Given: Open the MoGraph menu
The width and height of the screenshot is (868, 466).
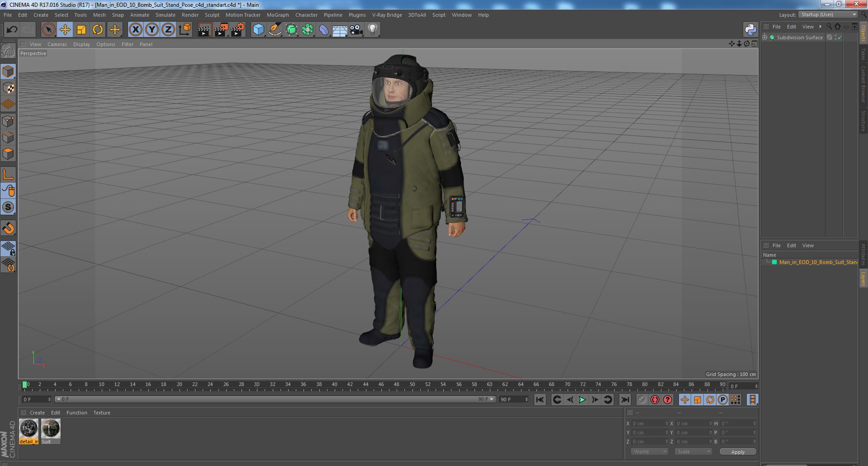Looking at the screenshot, I should tap(278, 15).
